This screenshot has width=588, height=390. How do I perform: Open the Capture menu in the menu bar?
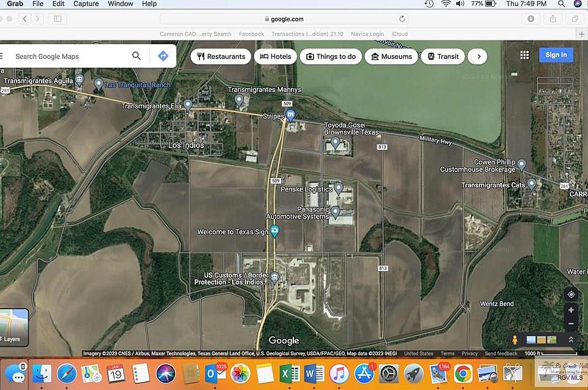click(85, 4)
